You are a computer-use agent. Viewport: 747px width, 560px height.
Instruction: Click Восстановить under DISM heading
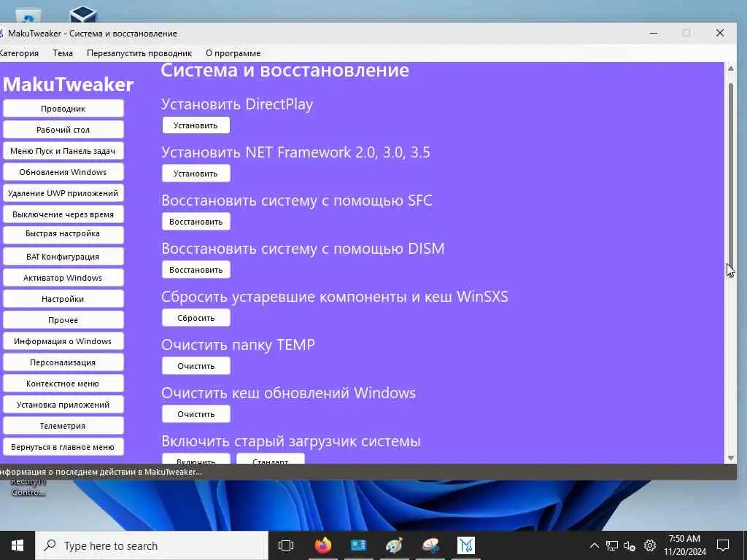(x=196, y=270)
